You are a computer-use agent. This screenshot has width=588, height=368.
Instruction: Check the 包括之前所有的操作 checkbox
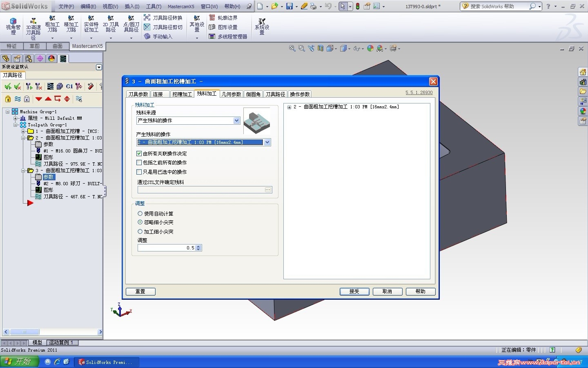(x=139, y=163)
